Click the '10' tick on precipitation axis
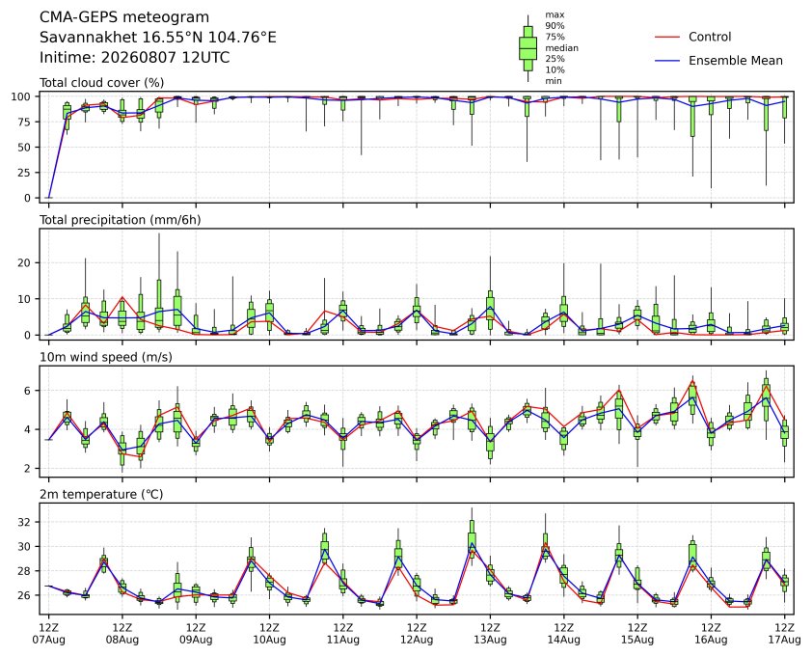The height and width of the screenshot is (656, 812). pos(24,299)
